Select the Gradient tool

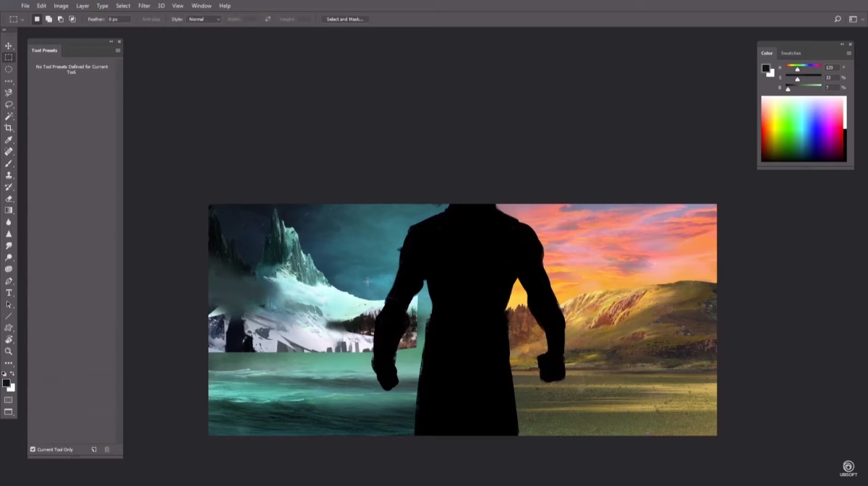click(9, 210)
